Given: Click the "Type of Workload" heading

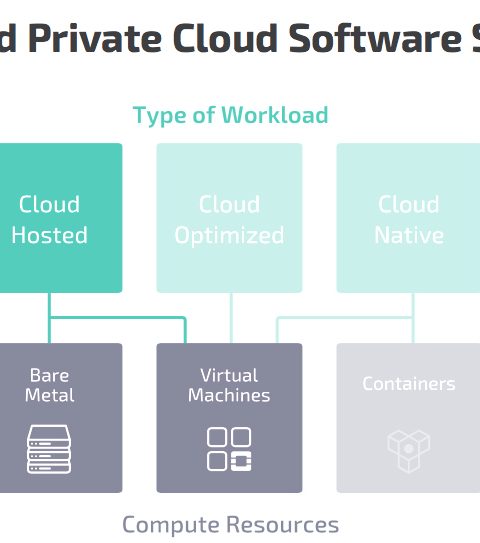Looking at the screenshot, I should coord(231,115).
